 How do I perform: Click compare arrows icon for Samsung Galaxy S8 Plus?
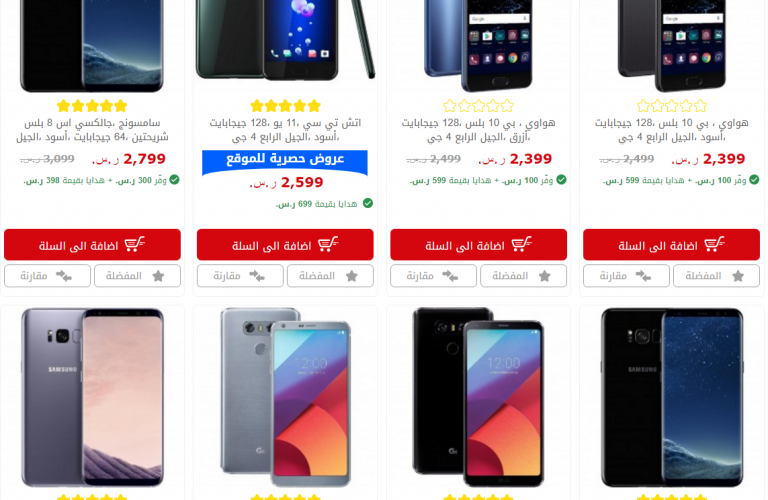pyautogui.click(x=64, y=276)
